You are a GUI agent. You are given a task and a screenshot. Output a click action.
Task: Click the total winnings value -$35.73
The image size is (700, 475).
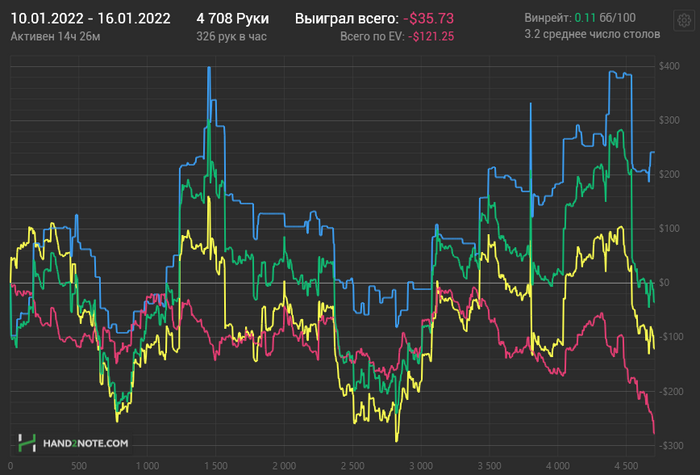pos(428,19)
